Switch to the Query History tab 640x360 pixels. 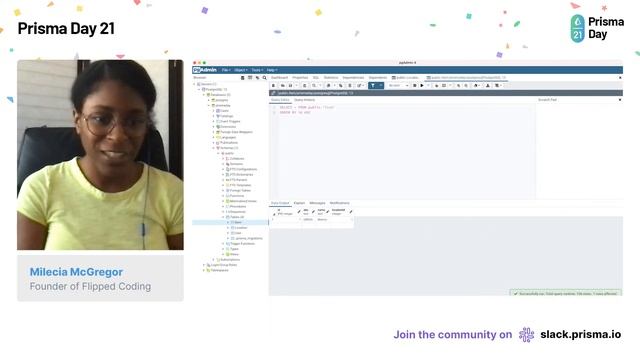point(304,100)
